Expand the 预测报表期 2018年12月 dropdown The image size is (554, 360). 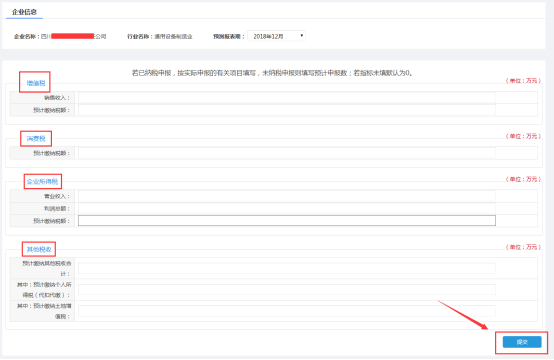[x=276, y=36]
